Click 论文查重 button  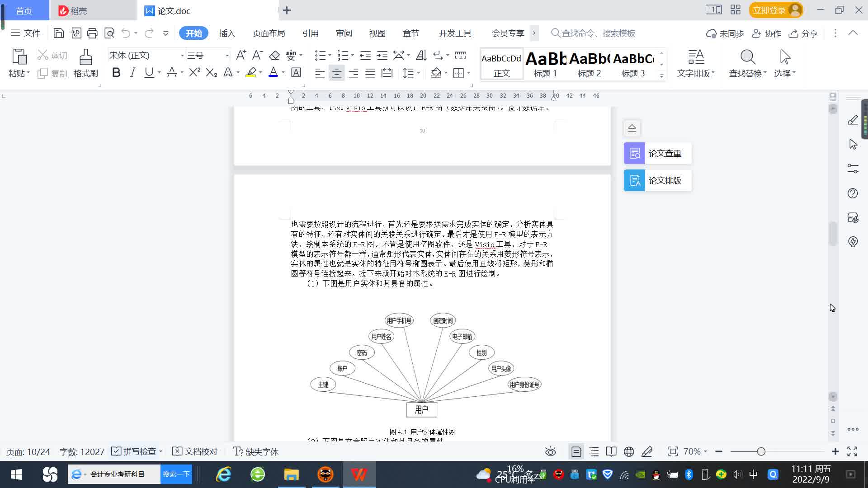pyautogui.click(x=658, y=153)
